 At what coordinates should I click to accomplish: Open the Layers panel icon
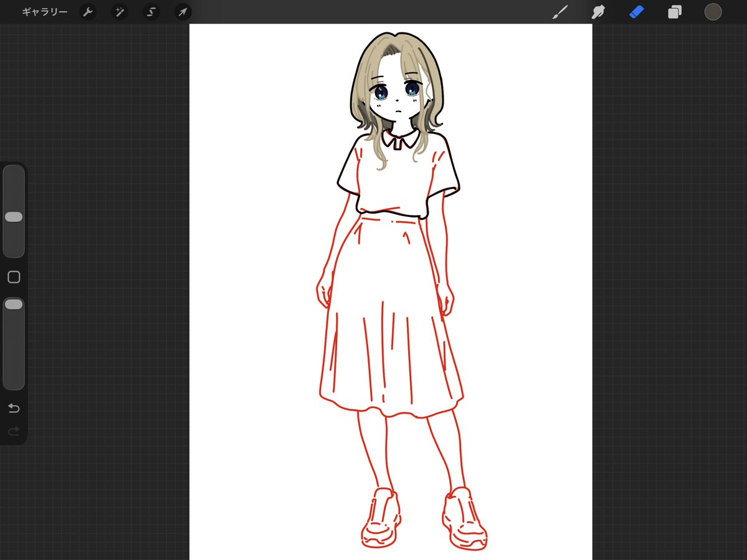675,12
